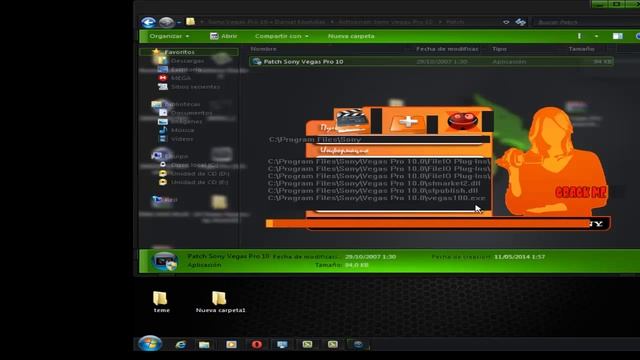Click the Patch Sony Vegas Pro 10 file icon
The image size is (640, 360).
click(257, 61)
